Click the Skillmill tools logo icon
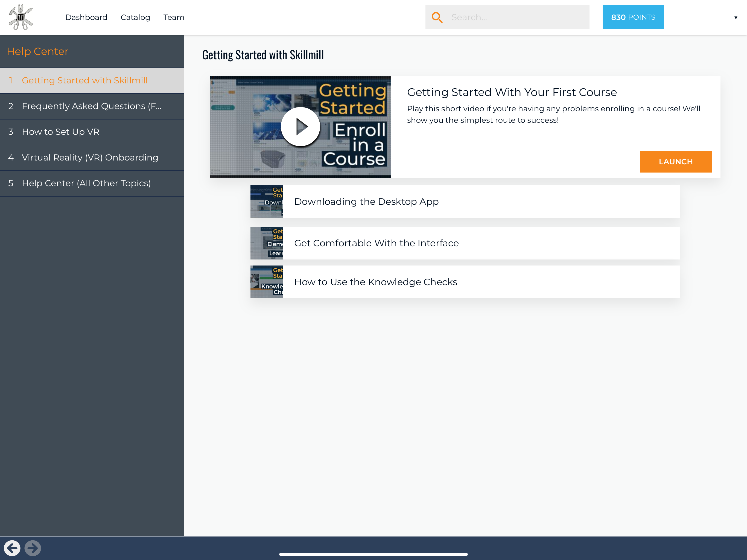 21,17
